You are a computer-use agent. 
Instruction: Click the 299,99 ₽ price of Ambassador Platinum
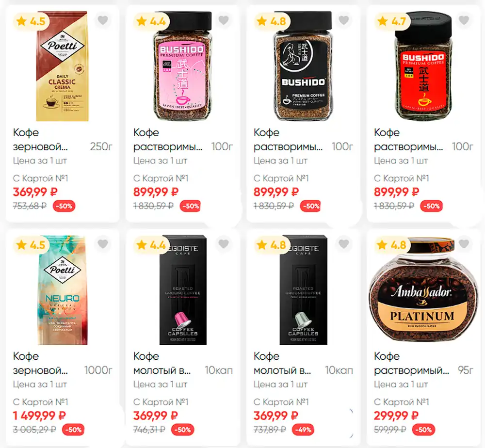[x=396, y=416]
